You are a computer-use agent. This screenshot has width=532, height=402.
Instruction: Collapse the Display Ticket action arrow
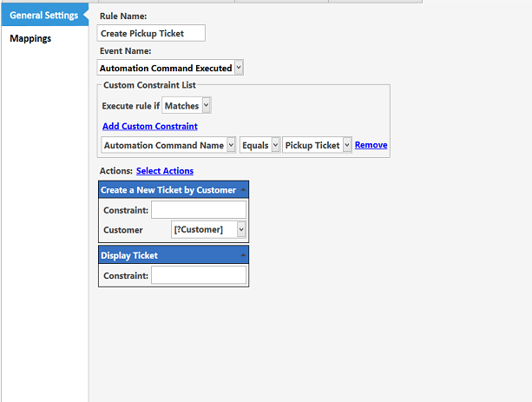click(x=243, y=256)
